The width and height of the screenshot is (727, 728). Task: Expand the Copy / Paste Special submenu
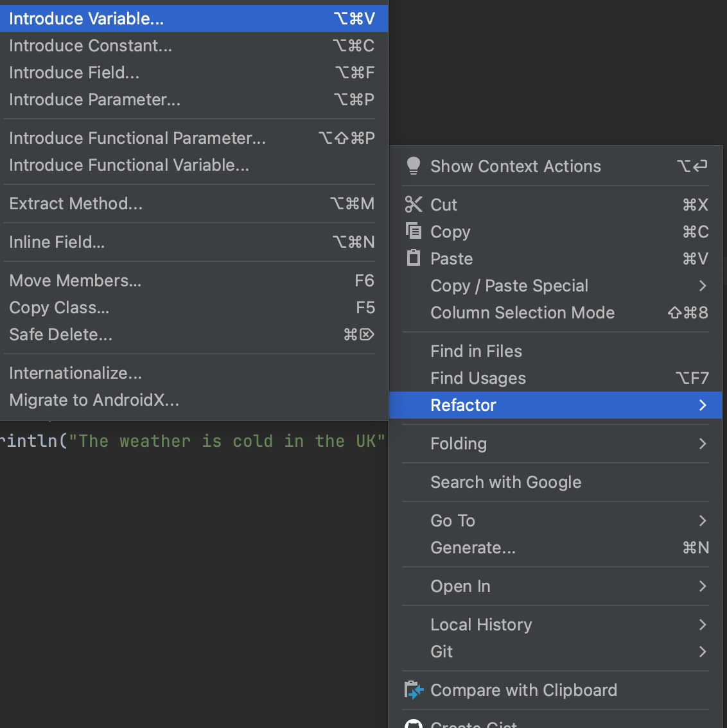[703, 286]
